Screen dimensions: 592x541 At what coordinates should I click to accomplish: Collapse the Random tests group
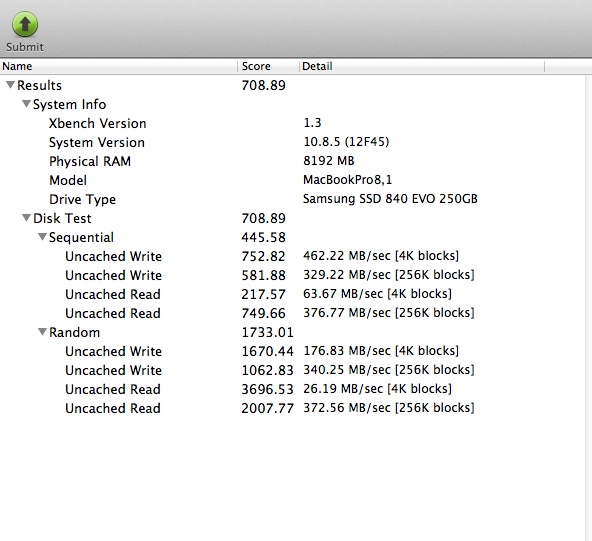(42, 332)
